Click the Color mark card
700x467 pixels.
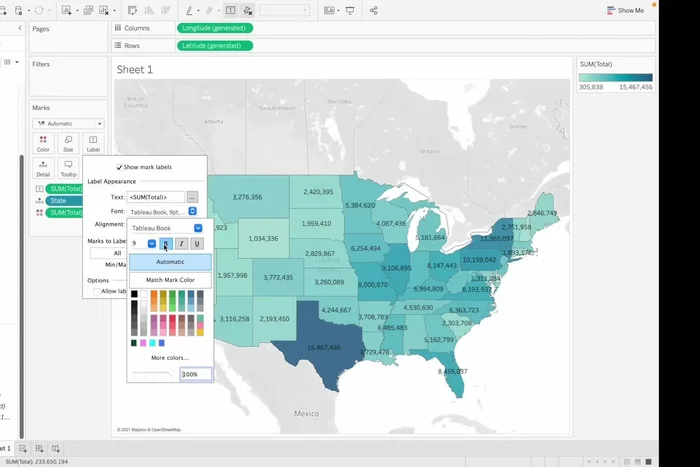coord(43,143)
